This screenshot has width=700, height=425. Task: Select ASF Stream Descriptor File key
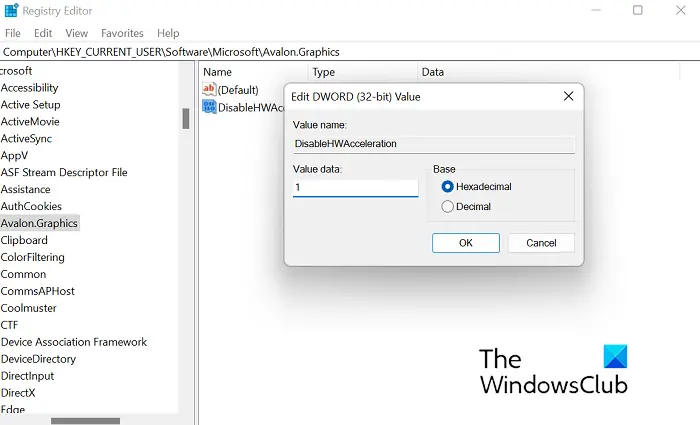[64, 172]
